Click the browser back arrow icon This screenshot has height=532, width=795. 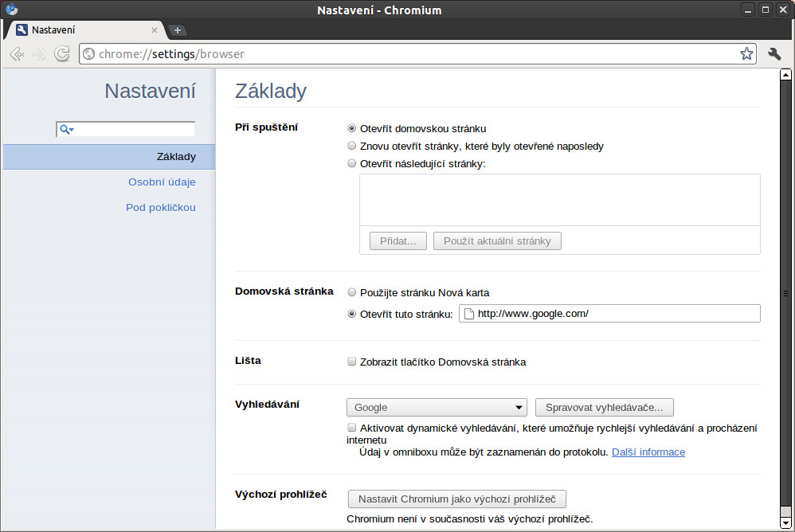(17, 53)
